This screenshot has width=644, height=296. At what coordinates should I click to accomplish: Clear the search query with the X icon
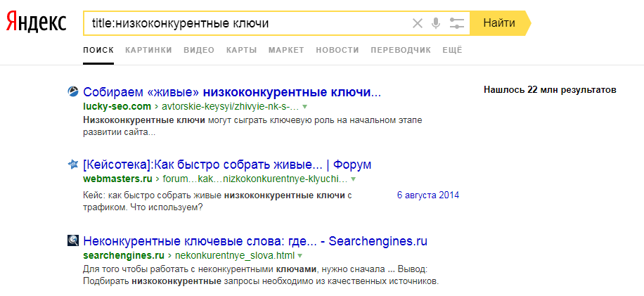click(417, 23)
